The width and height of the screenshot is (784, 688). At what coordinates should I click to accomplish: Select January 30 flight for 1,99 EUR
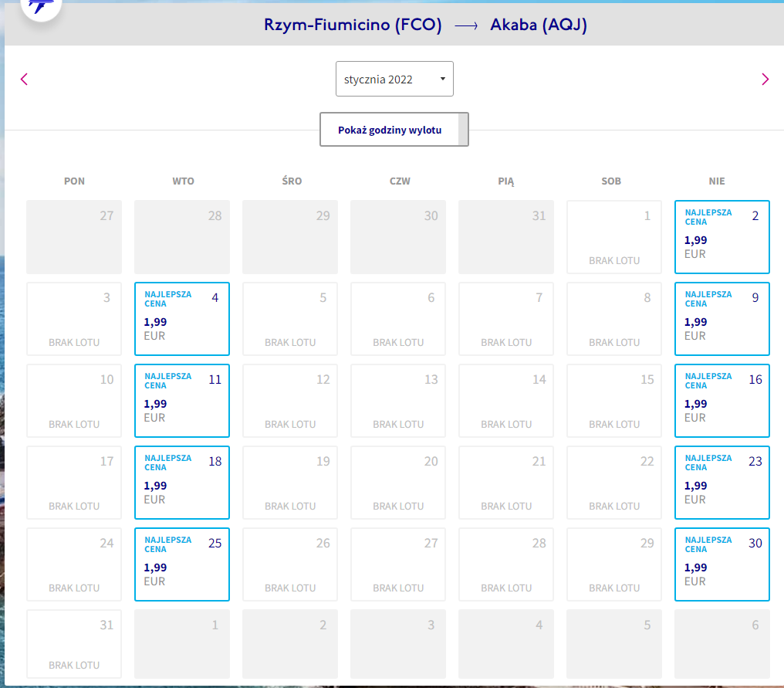722,564
